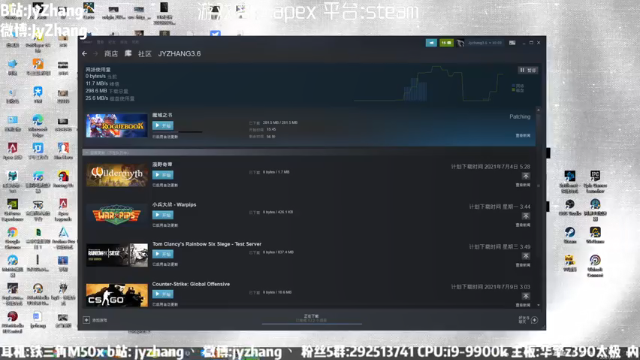This screenshot has width=640, height=360.
Task: Click the blue announcements icon in Steam header
Action: tap(431, 43)
